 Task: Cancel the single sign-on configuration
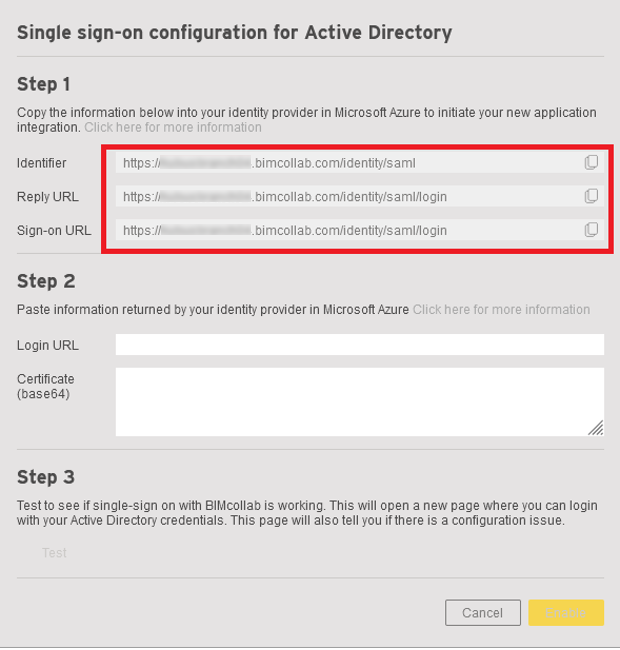tap(483, 612)
